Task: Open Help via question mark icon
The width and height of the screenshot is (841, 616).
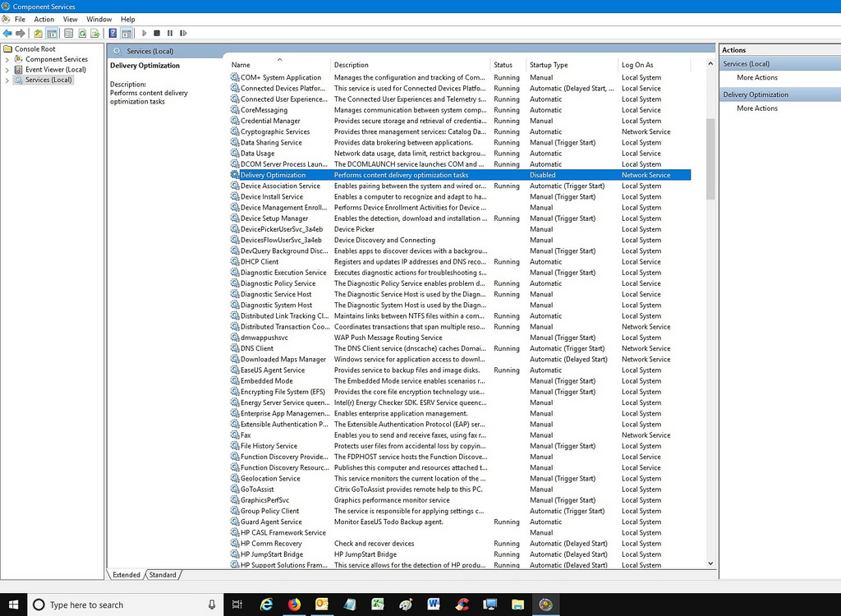Action: 113,34
